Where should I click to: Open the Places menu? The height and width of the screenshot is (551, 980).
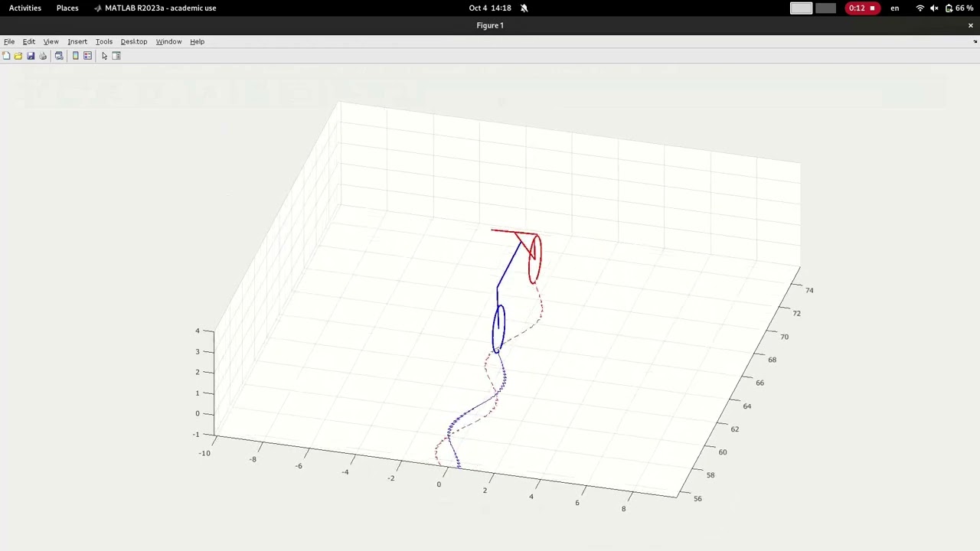tap(67, 8)
